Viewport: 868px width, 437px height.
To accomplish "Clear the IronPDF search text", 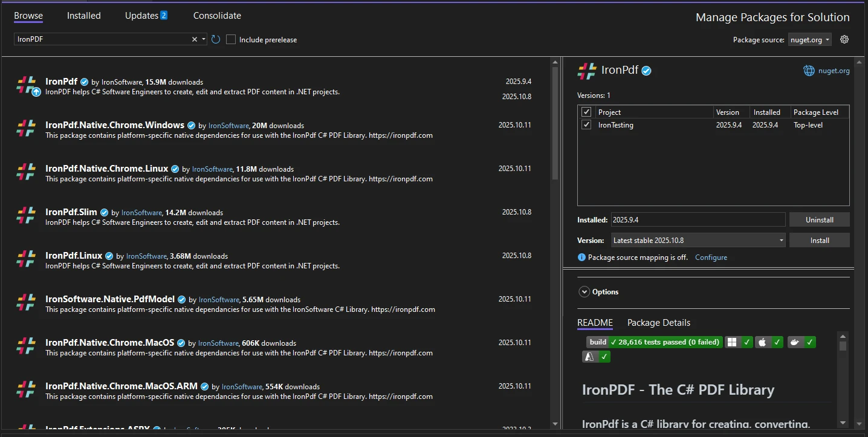I will 195,39.
